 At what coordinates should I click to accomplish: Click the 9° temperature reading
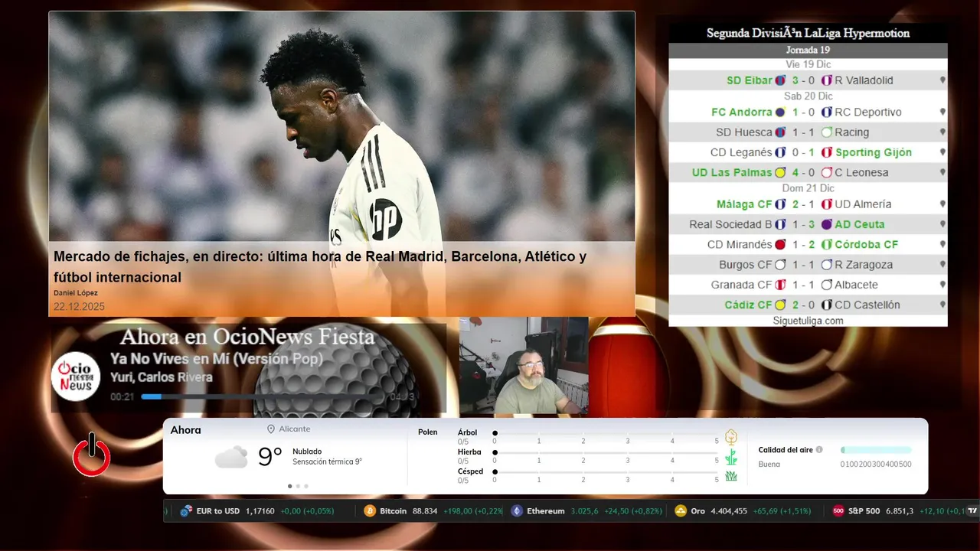pyautogui.click(x=270, y=457)
